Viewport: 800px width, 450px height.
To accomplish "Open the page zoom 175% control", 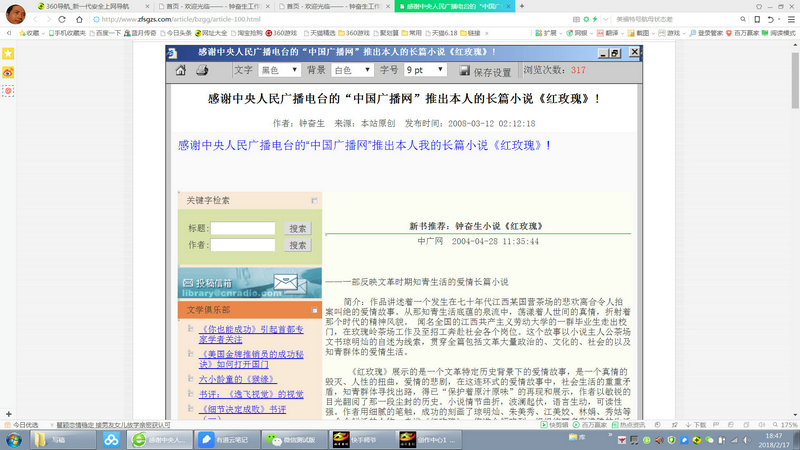I will (x=785, y=424).
